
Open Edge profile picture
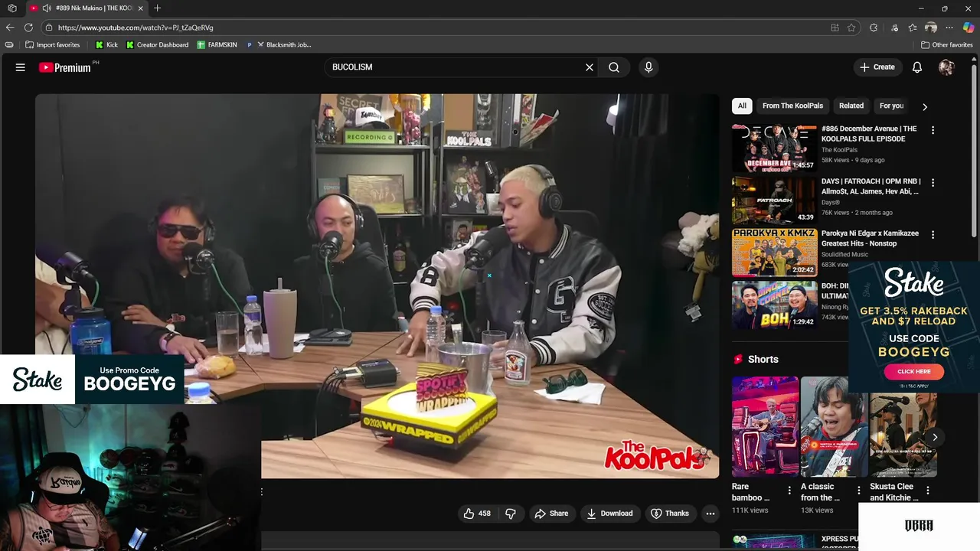coord(931,28)
